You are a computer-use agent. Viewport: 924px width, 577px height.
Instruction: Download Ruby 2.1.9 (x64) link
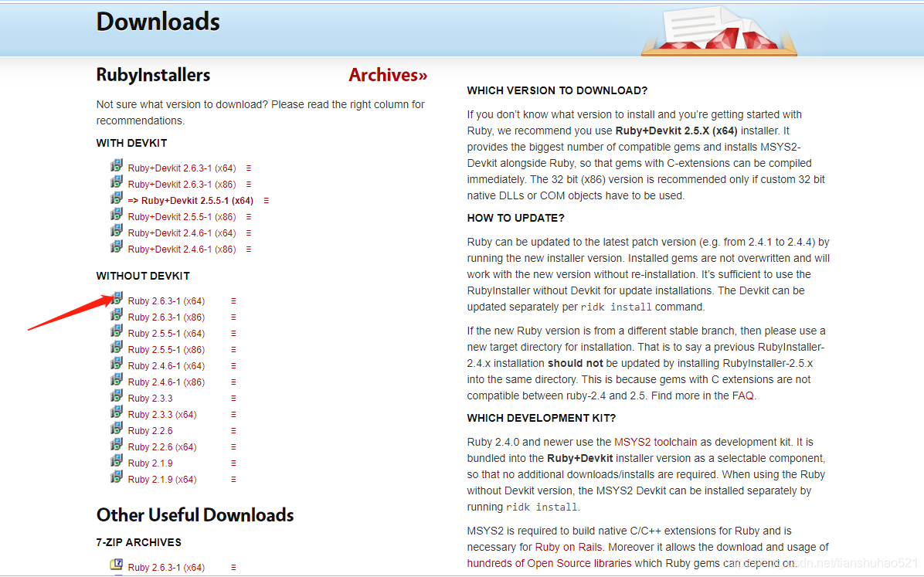(x=162, y=479)
